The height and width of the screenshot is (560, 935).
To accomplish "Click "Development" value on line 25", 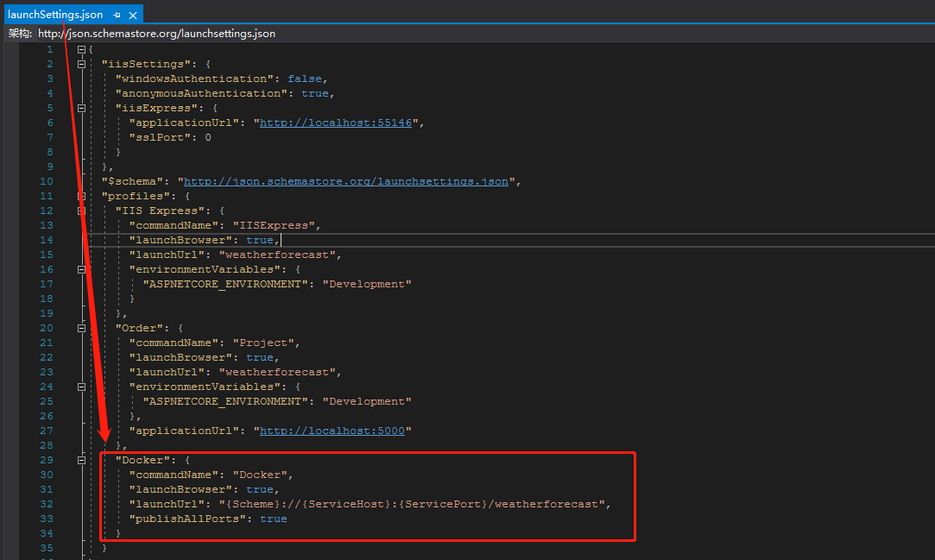I will coord(367,401).
